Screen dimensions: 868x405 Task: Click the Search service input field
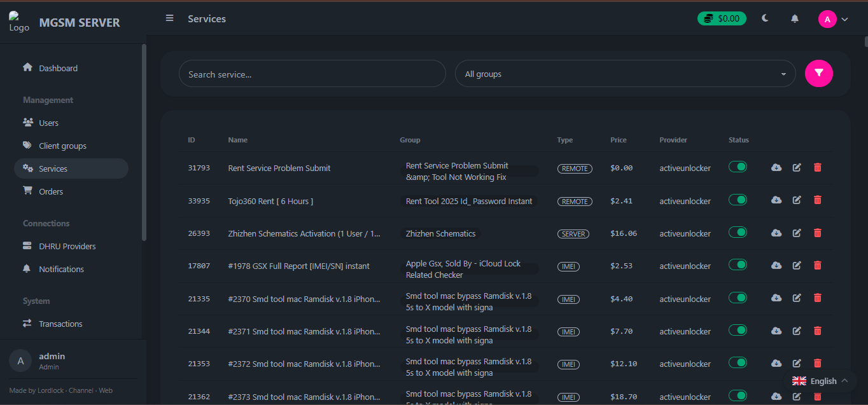click(312, 74)
